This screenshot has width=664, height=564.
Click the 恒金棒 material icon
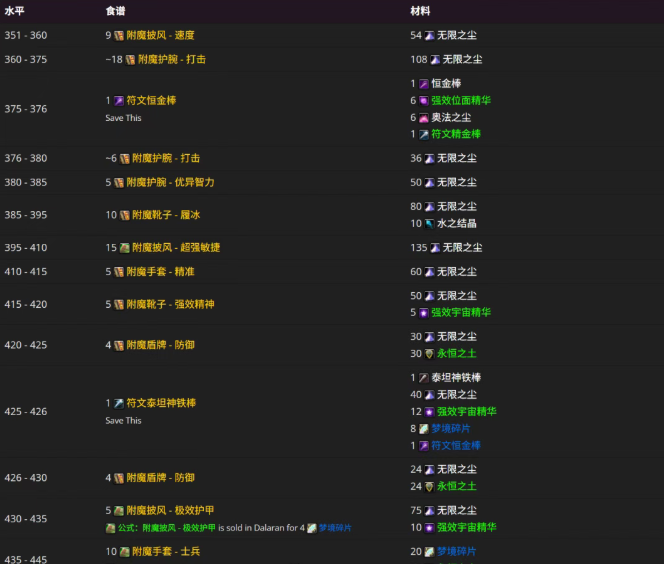click(424, 84)
